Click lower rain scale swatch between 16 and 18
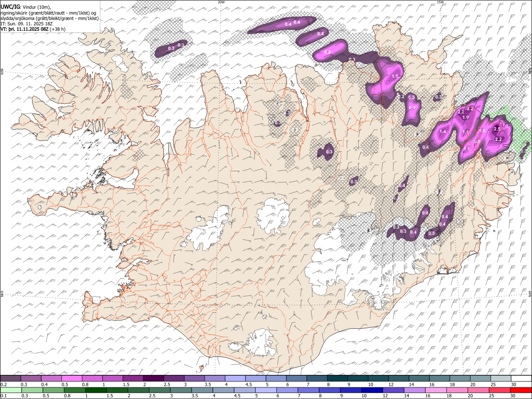532x399 pixels. [x=436, y=390]
